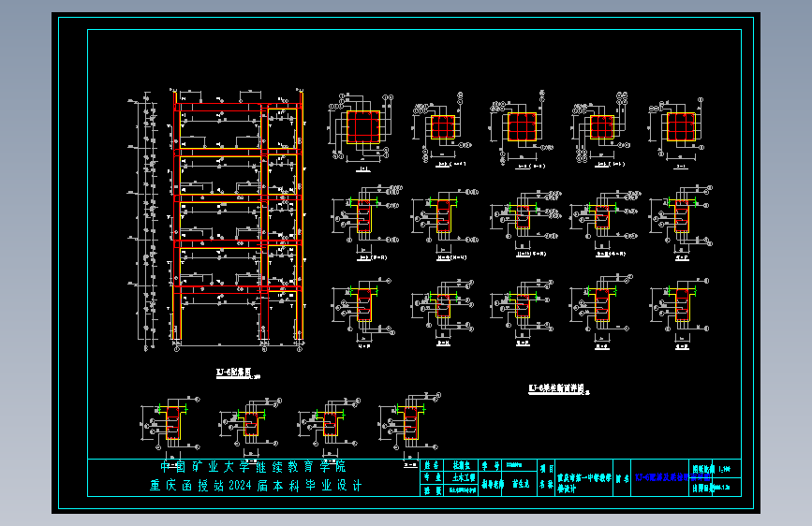Click the 出图日期 date label

tap(702, 488)
